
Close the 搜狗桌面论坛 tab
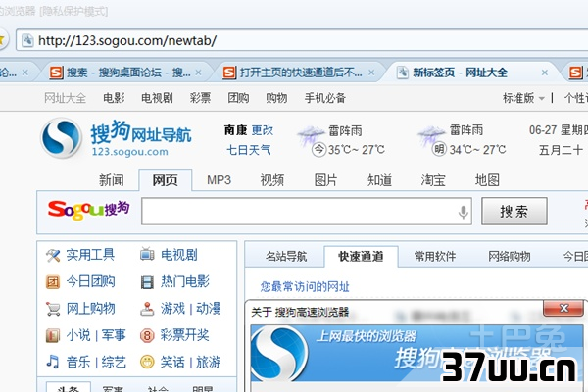[x=198, y=73]
